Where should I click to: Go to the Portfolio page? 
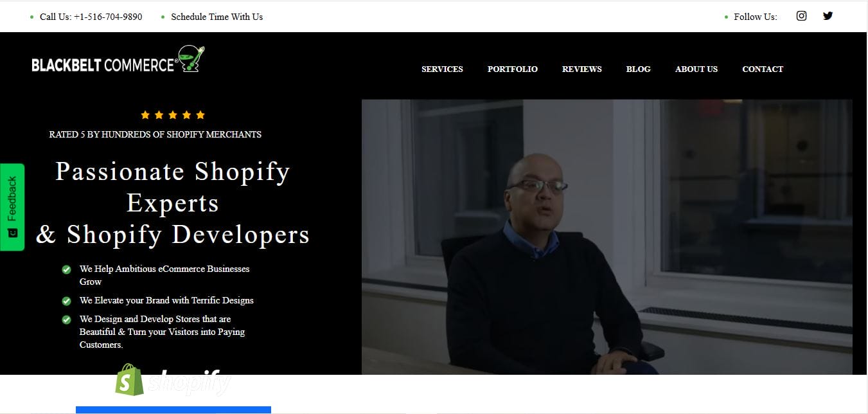coord(513,69)
